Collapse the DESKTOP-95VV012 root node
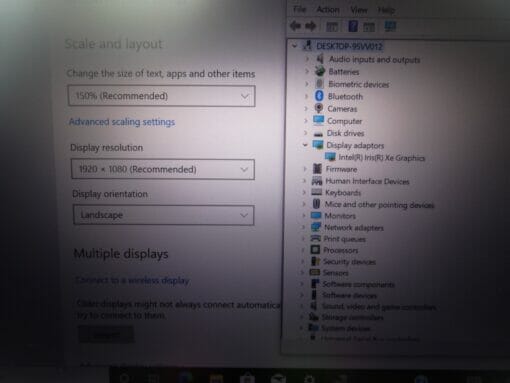Viewport: 510px width, 383px height. pyautogui.click(x=294, y=46)
